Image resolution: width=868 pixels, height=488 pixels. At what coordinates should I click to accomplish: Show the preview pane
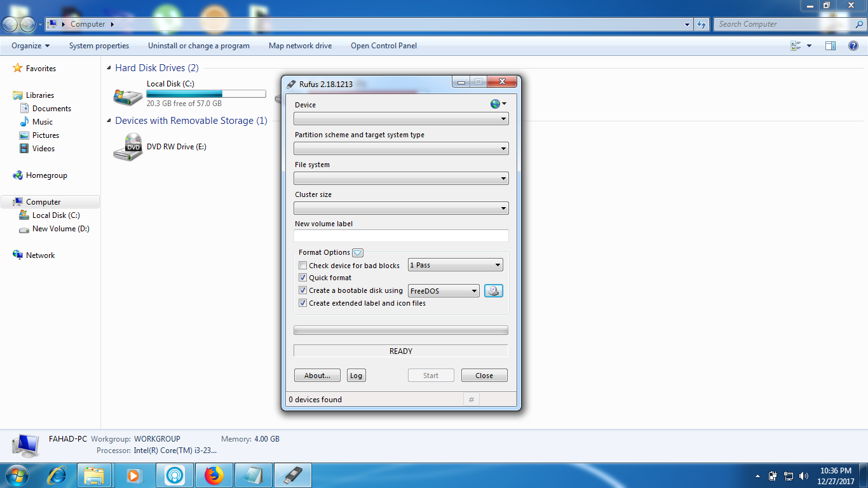(x=831, y=46)
